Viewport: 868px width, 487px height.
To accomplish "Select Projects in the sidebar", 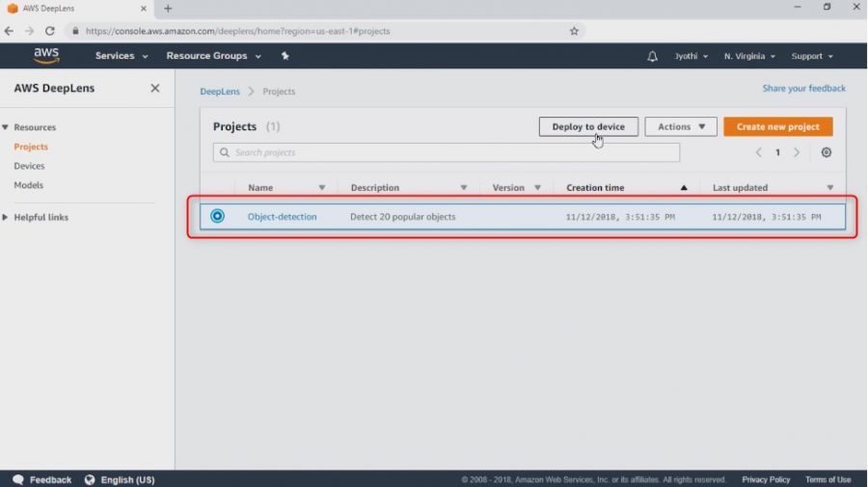I will [x=31, y=147].
